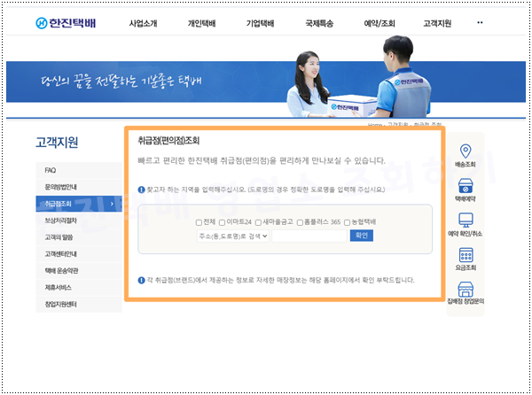532x395 pixels.
Task: Check the 전체 checkbox
Action: [199, 222]
